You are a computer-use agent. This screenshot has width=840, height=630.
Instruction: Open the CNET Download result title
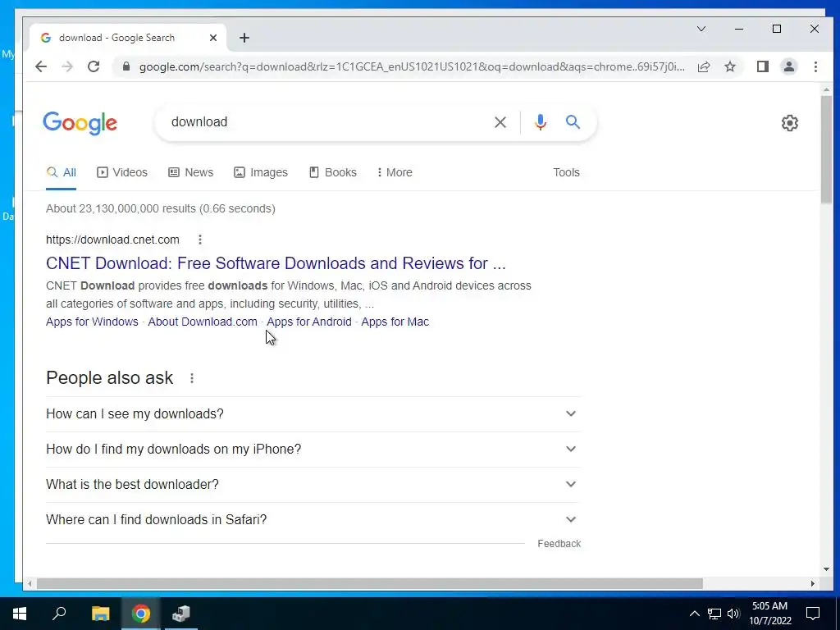(276, 263)
